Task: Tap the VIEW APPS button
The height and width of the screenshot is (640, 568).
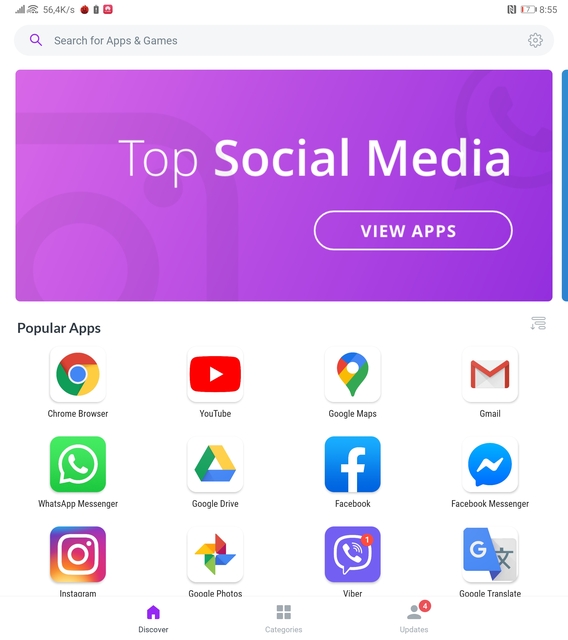Action: tap(413, 231)
